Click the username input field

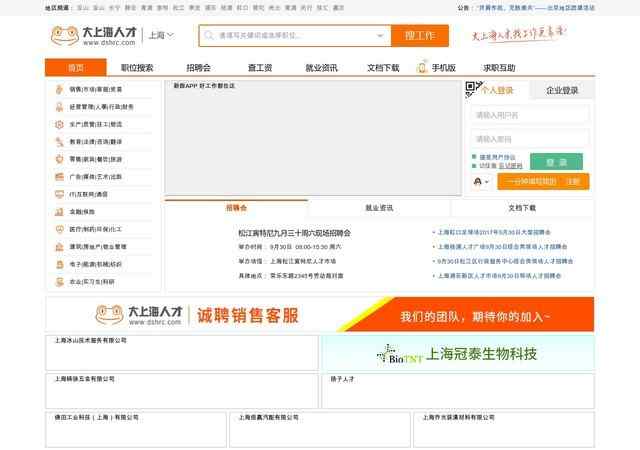[x=530, y=115]
